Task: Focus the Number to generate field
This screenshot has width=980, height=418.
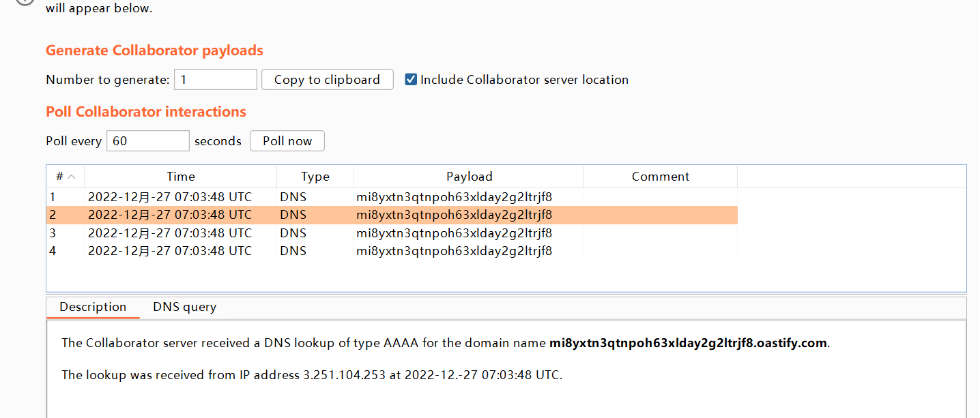Action: 215,80
